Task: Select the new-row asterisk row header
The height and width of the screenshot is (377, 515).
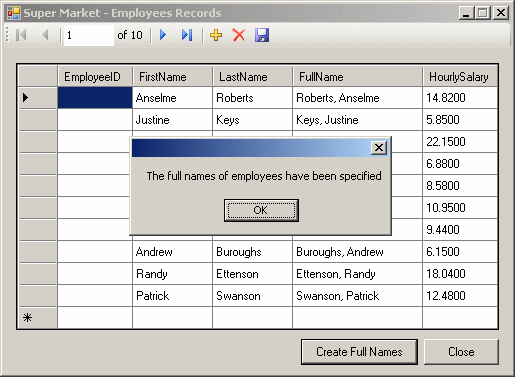Action: click(38, 318)
